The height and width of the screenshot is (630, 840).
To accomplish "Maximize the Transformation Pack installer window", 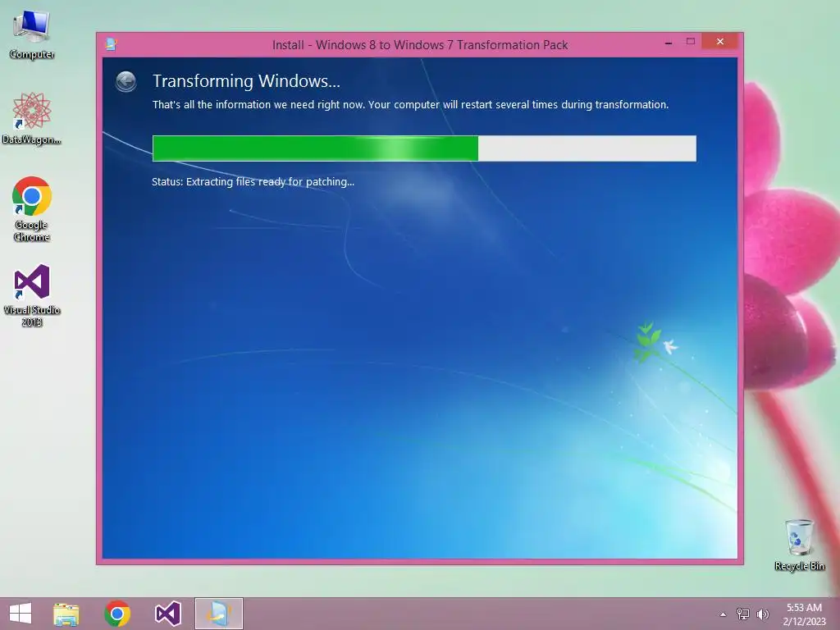I will [691, 42].
